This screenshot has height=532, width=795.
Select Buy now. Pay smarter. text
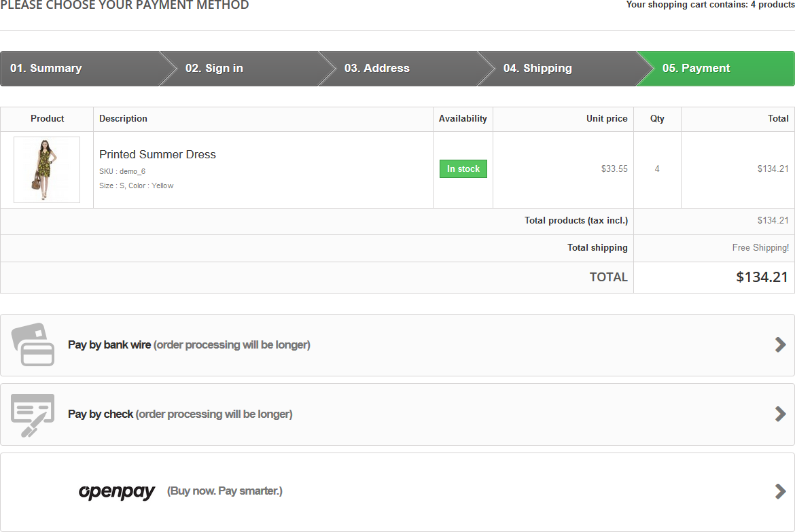point(225,491)
